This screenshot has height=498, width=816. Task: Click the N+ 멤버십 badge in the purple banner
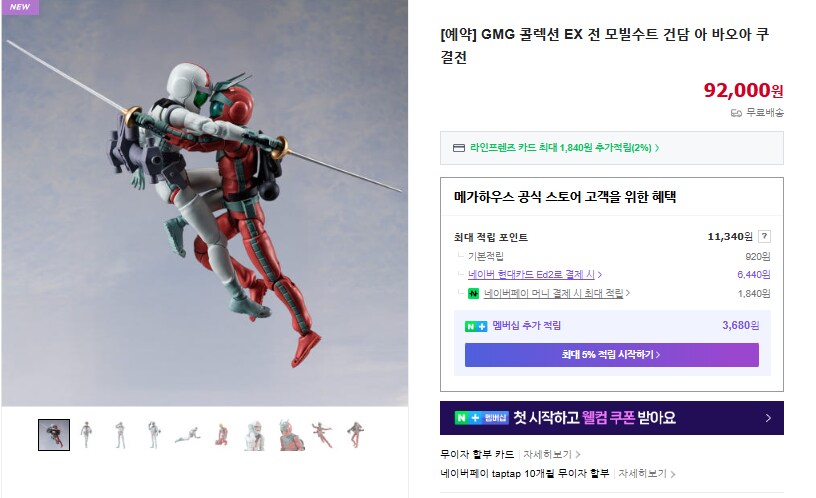(481, 418)
